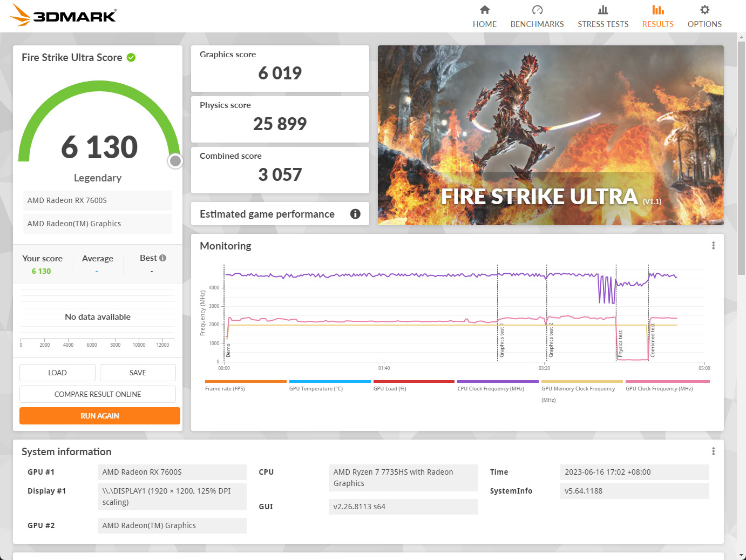Click the Physics score 25 899 card
746x560 pixels.
tap(280, 119)
